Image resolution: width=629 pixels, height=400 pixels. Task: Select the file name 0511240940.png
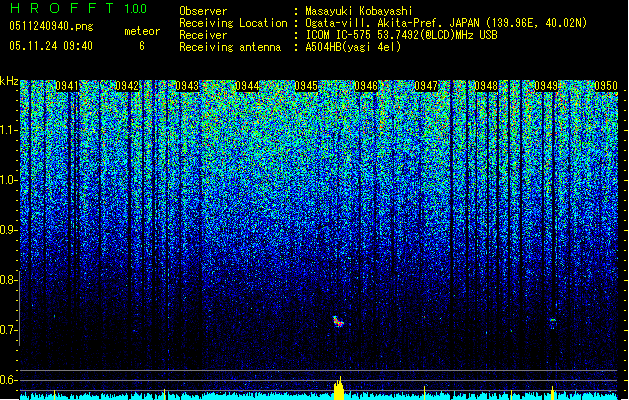tap(51, 26)
